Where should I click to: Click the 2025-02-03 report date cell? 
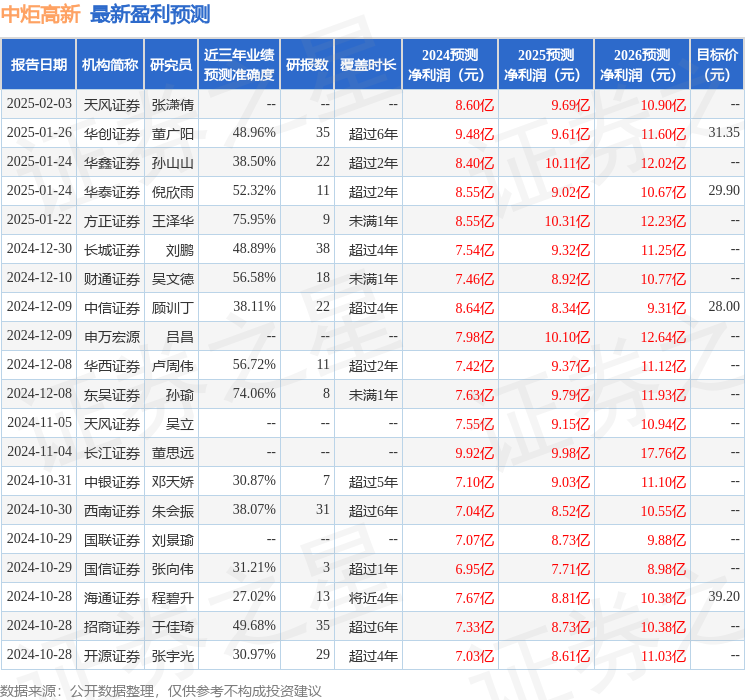click(39, 104)
